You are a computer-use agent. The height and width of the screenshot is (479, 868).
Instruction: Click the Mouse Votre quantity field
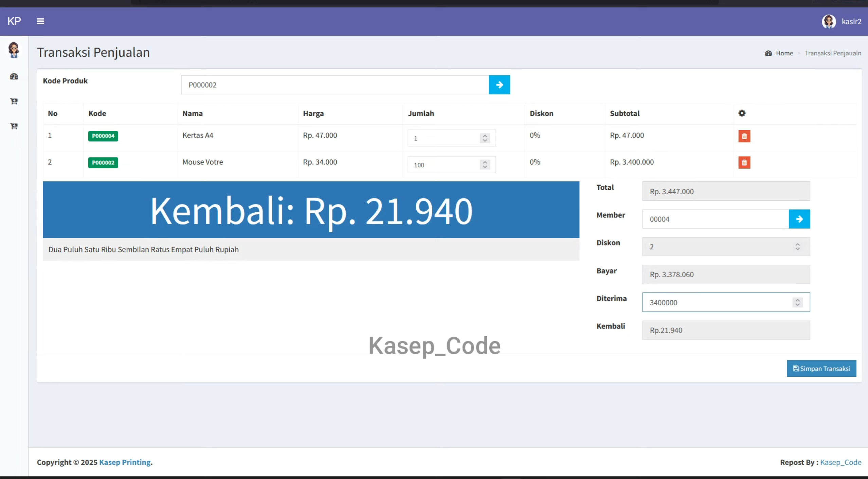click(x=451, y=165)
